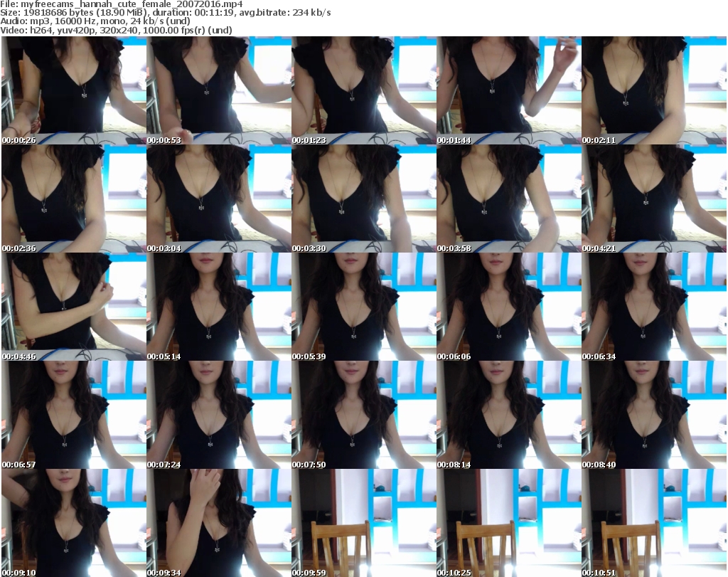Pick the frame labeled 00:05:14
This screenshot has width=728, height=577.
click(x=219, y=307)
